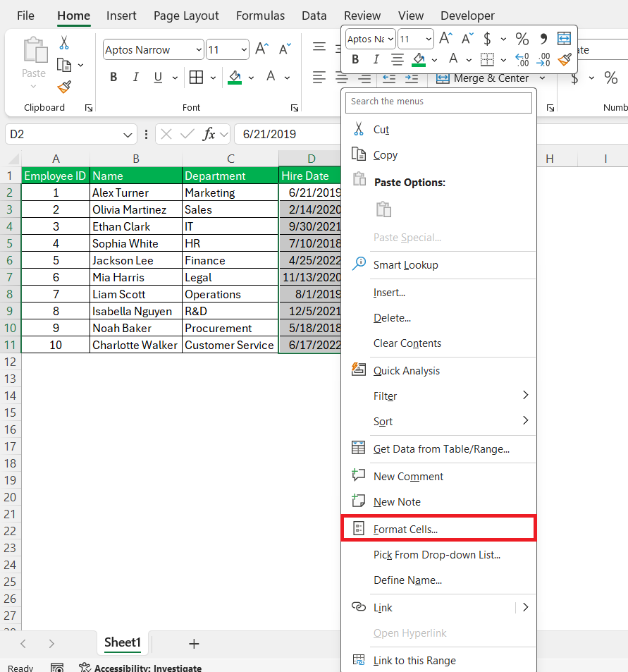This screenshot has width=628, height=672.
Task: Apply comma style from mini toolbar
Action: tap(543, 39)
